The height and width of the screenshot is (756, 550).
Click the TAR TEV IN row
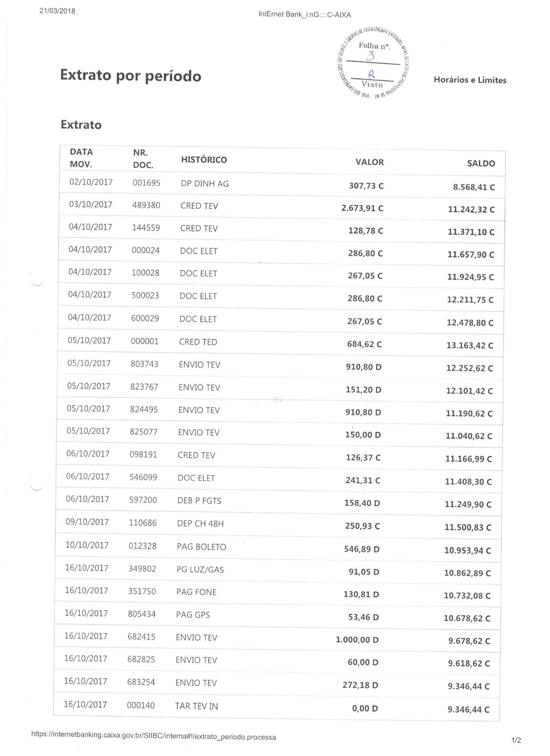[x=196, y=706]
